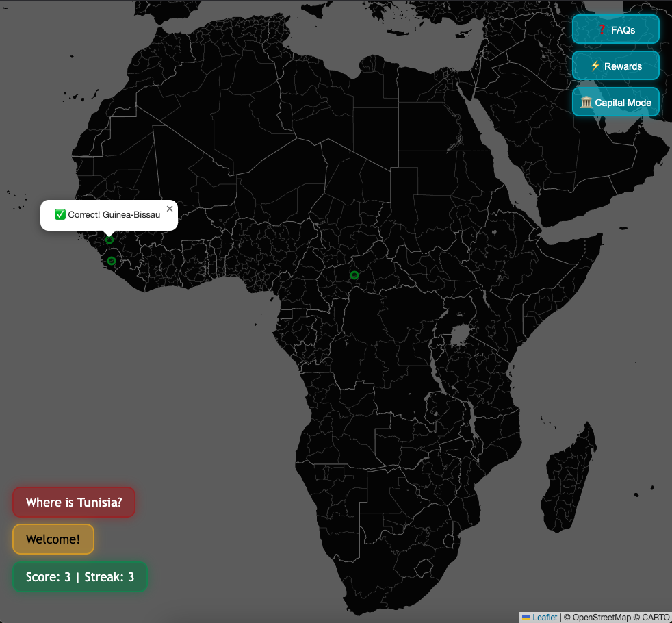Click the Score and Streak panel
The image size is (672, 623).
point(80,577)
